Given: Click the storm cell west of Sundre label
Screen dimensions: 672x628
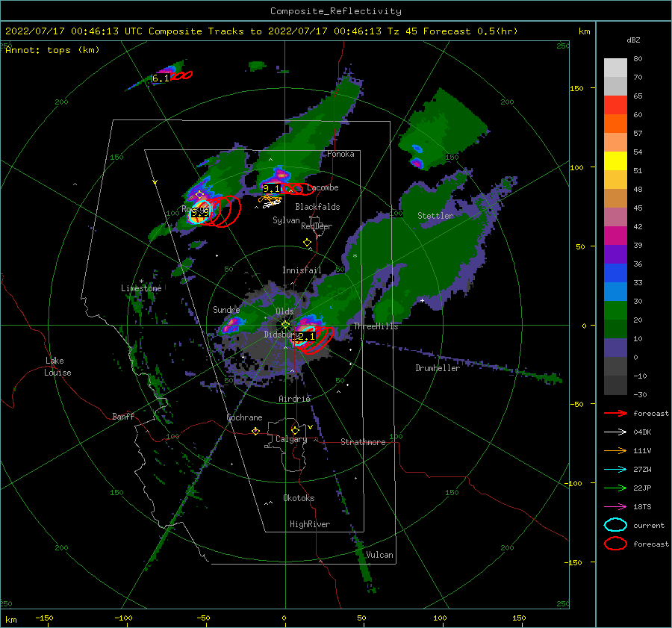Looking at the screenshot, I should [x=231, y=326].
